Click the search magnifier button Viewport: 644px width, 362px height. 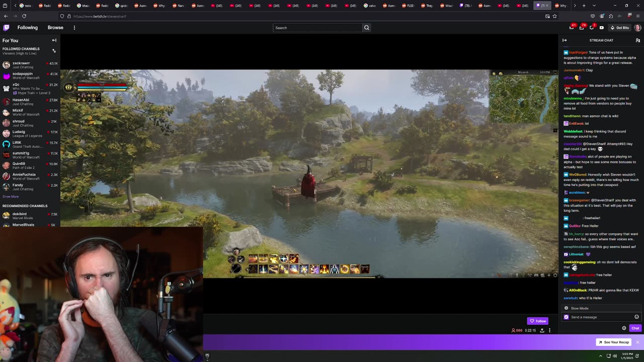pos(366,28)
